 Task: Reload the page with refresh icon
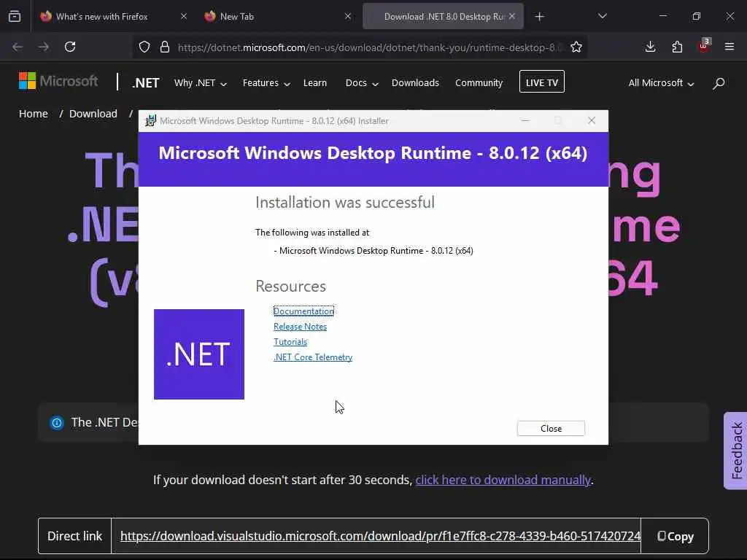(x=70, y=47)
